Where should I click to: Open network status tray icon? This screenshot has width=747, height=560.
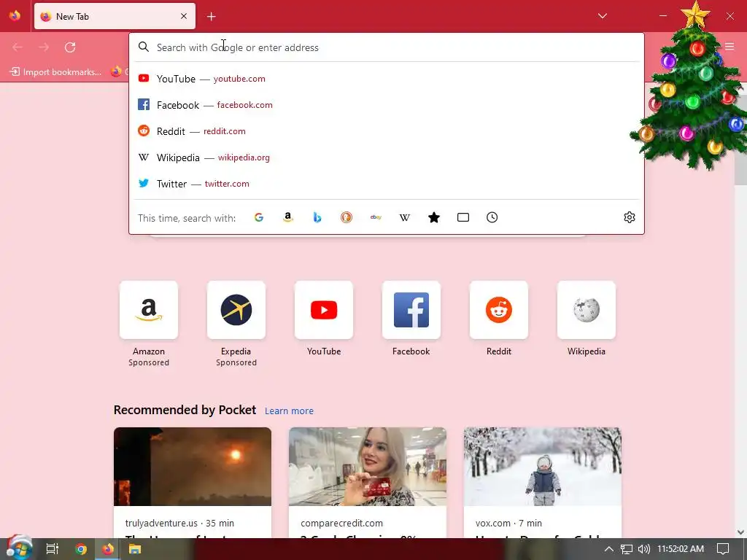pos(627,549)
